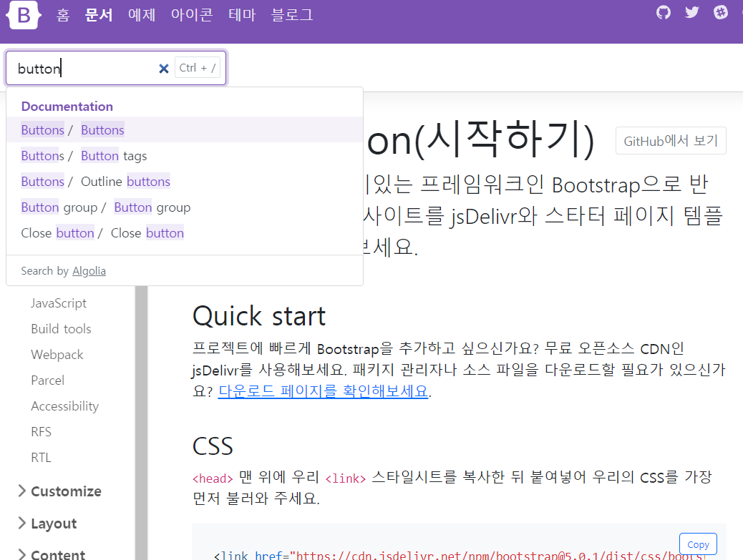This screenshot has height=560, width=743.
Task: Click the '<link>' inline code
Action: 346,478
